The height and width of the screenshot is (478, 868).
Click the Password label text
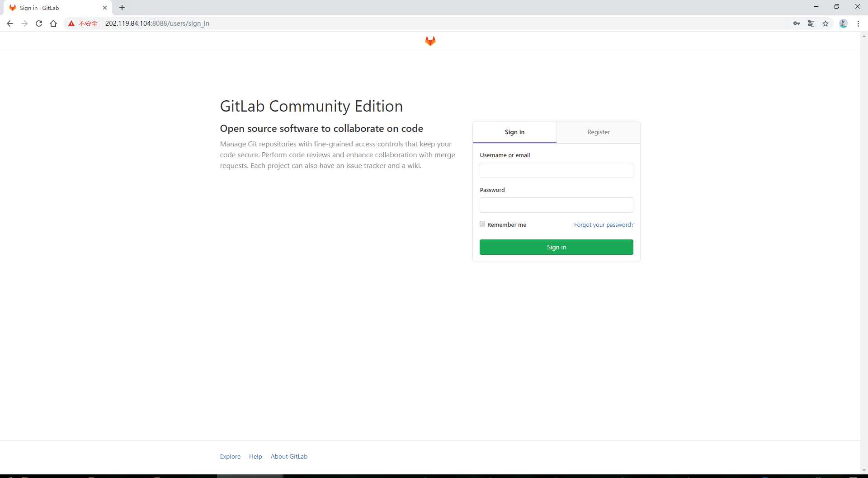pyautogui.click(x=492, y=190)
